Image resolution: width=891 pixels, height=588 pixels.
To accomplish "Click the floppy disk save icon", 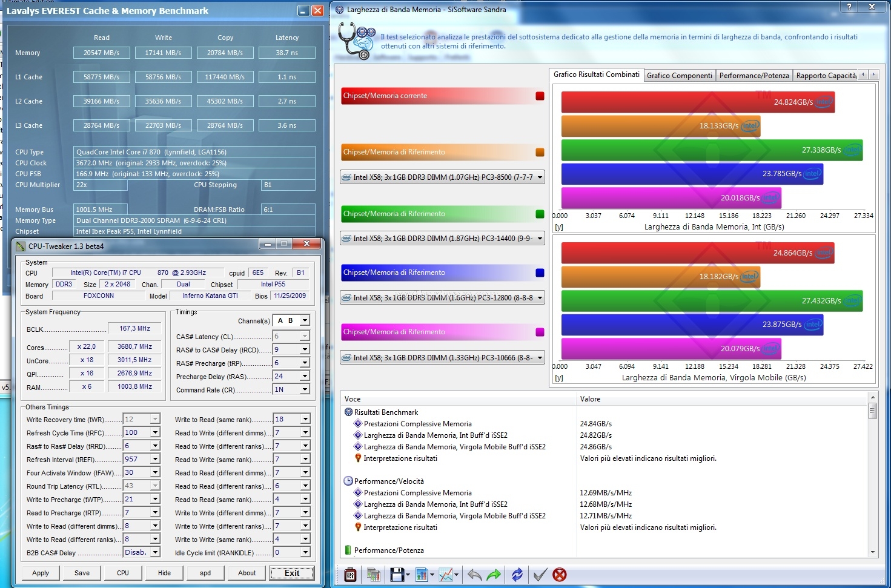I will coord(397,575).
